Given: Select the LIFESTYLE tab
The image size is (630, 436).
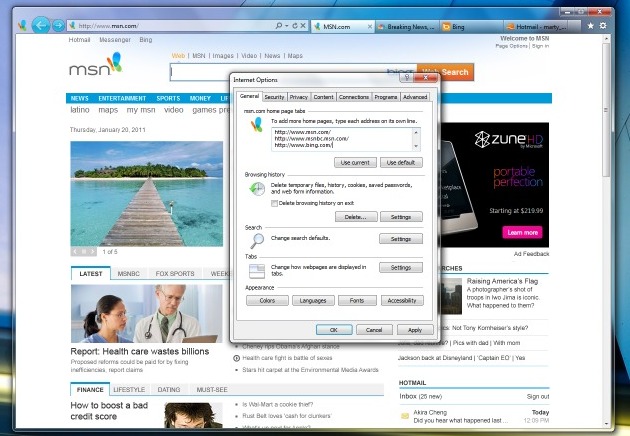Looking at the screenshot, I should pyautogui.click(x=129, y=390).
